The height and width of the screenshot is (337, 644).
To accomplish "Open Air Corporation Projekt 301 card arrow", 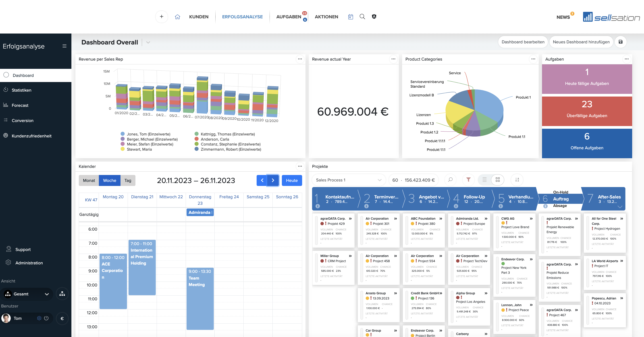I will pyautogui.click(x=395, y=219).
